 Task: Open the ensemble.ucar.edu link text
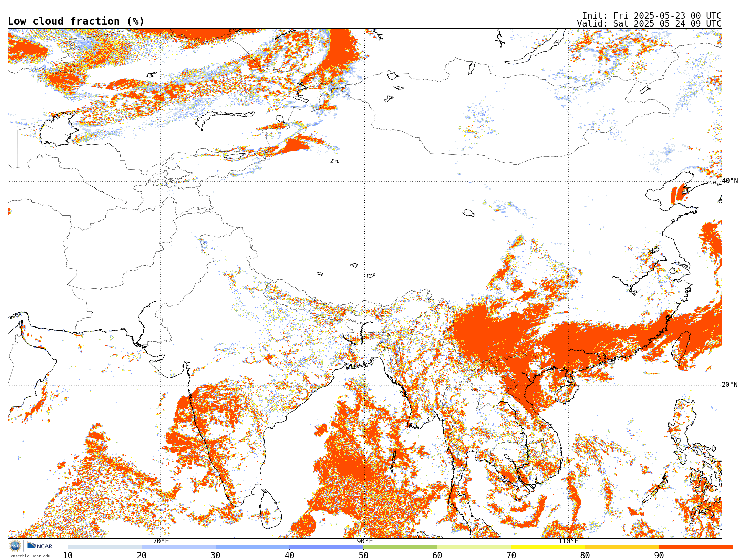(30, 556)
